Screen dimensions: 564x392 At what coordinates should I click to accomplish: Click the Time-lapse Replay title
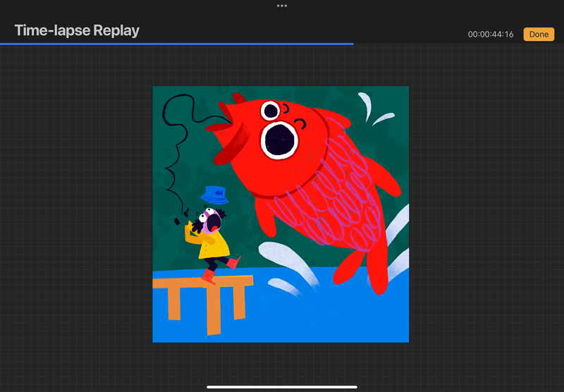point(77,30)
